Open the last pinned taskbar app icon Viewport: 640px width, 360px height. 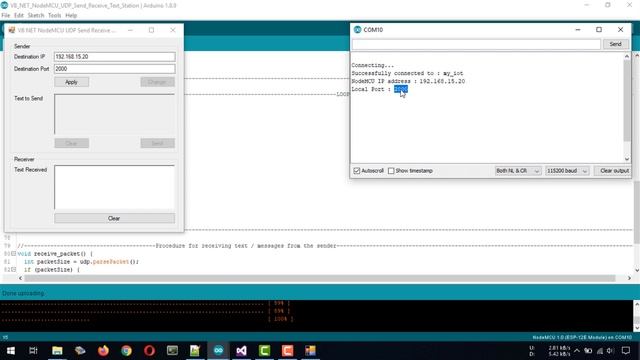(x=310, y=351)
